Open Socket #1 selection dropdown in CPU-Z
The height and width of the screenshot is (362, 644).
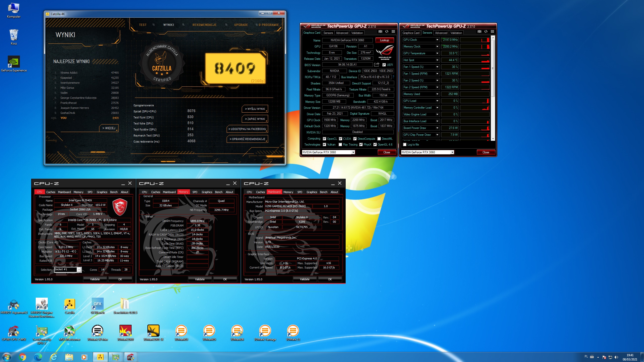[x=79, y=270]
